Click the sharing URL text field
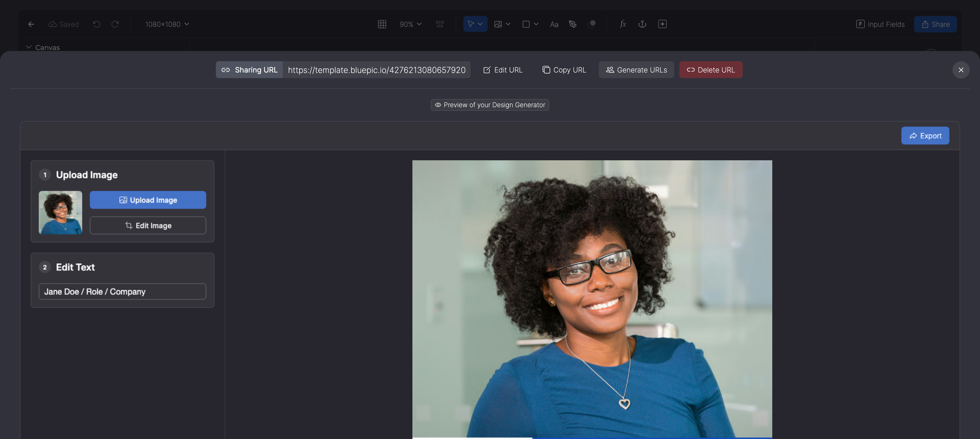Screen dimensions: 980x439 click(377, 70)
